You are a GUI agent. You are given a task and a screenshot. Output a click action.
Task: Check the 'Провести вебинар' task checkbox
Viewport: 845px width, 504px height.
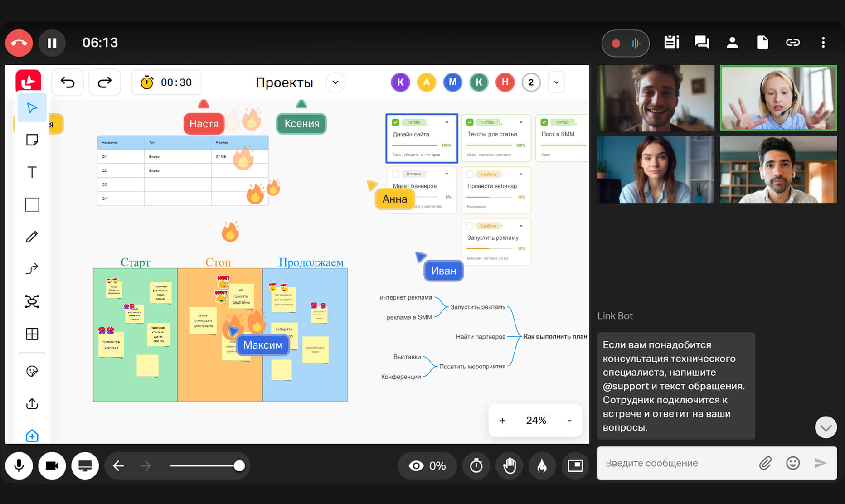[x=470, y=174]
